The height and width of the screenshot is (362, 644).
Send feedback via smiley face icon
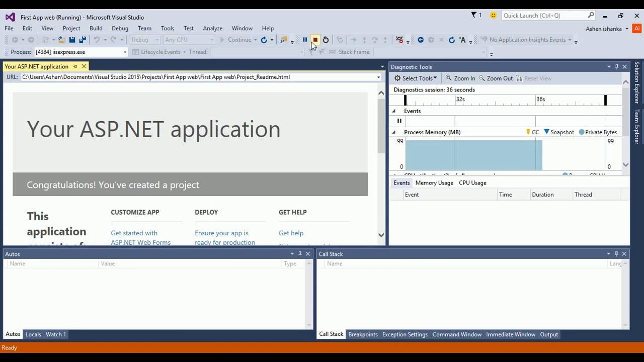(494, 15)
